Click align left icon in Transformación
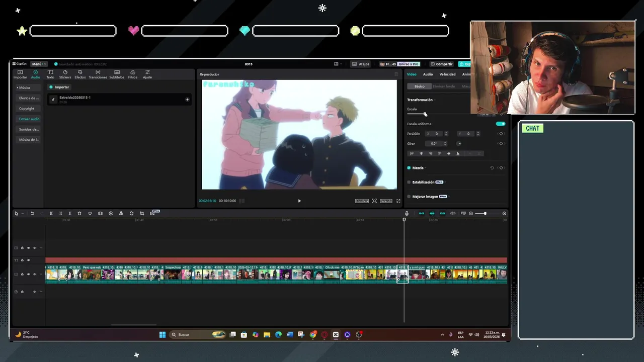This screenshot has height=362, width=644. pyautogui.click(x=412, y=153)
